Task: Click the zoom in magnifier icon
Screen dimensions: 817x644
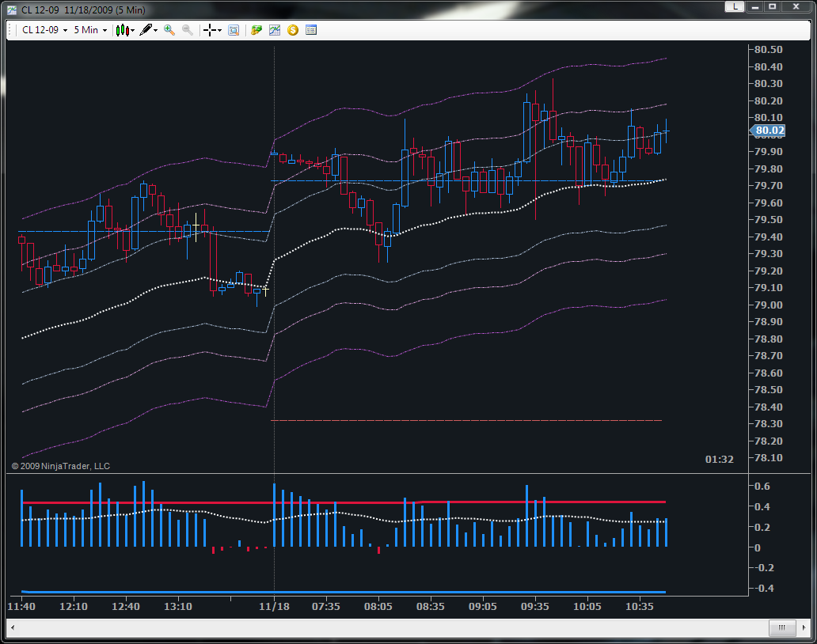Action: point(169,30)
